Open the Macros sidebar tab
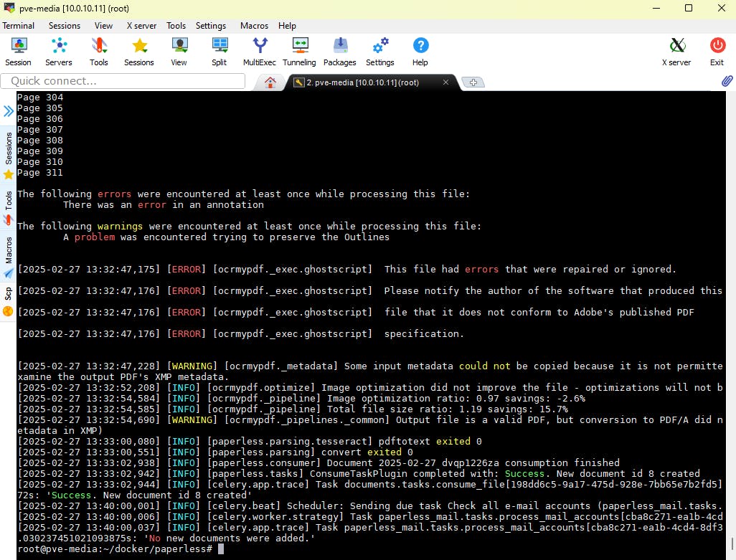The width and height of the screenshot is (736, 560). 8,257
